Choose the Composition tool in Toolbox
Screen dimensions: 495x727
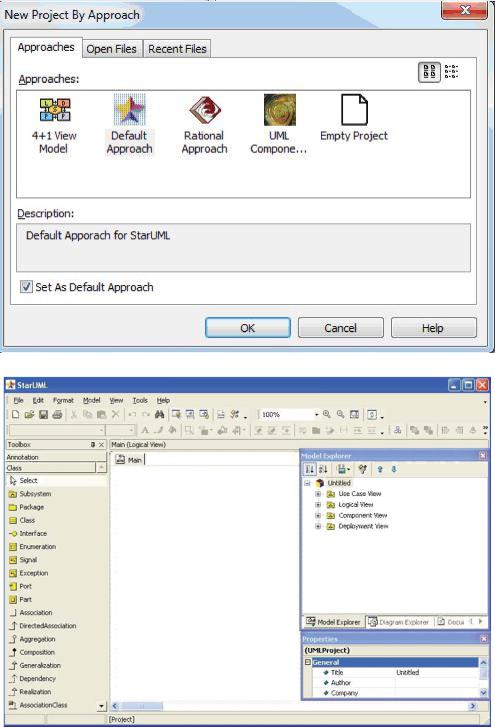pyautogui.click(x=32, y=652)
